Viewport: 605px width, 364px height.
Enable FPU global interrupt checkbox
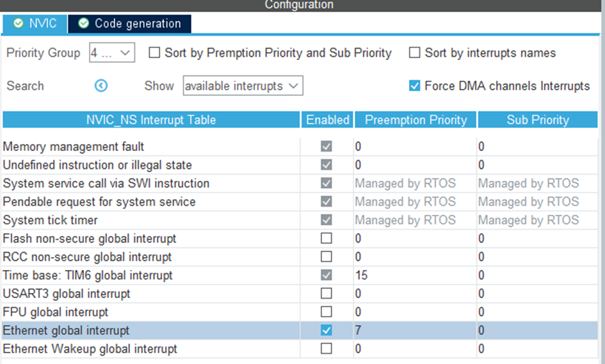(327, 312)
